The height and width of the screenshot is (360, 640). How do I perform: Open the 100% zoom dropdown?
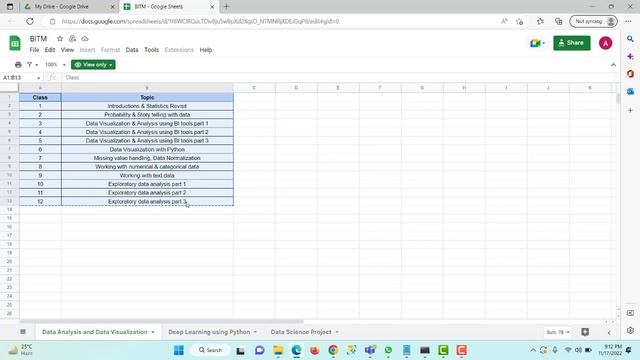(x=55, y=64)
